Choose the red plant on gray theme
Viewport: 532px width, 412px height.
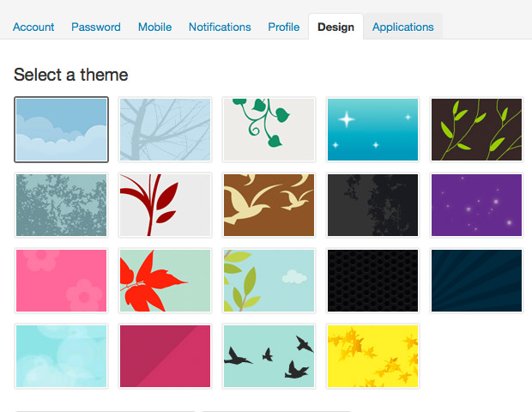tap(165, 205)
